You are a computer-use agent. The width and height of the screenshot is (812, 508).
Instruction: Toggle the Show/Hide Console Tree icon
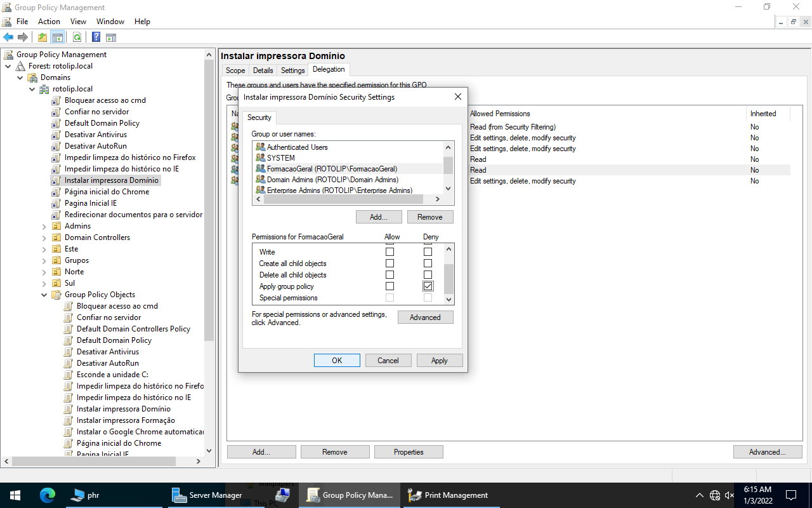coord(57,37)
